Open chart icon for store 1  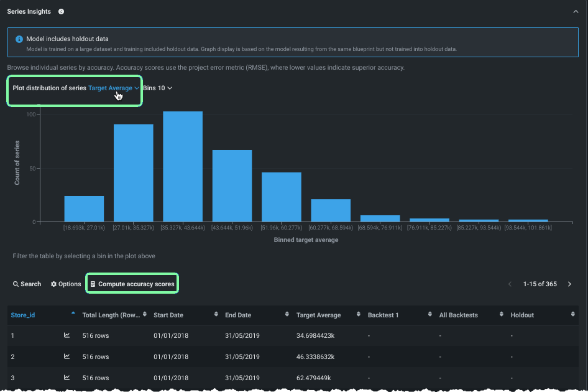(67, 335)
